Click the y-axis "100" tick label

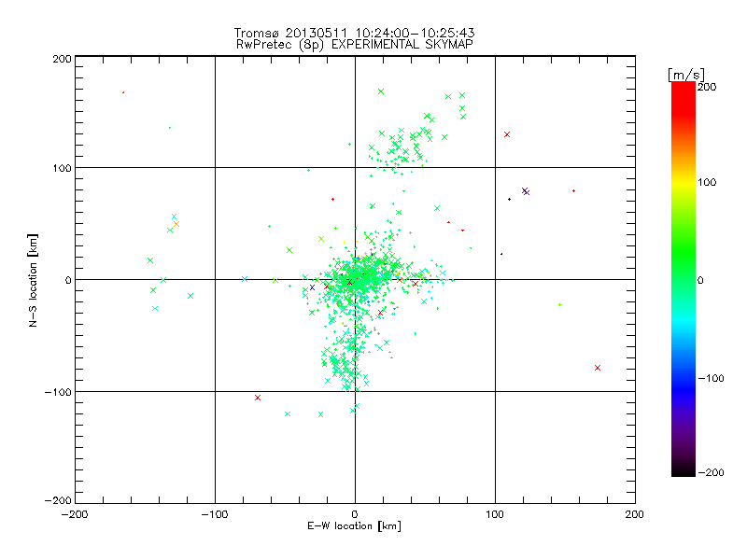62,169
